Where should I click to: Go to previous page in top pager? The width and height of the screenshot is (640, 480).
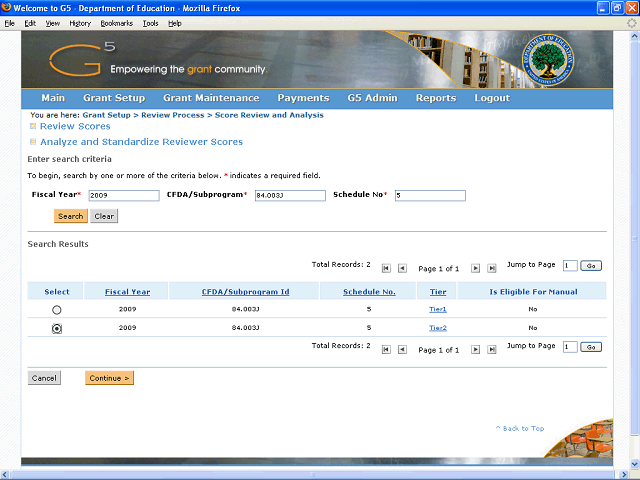click(402, 268)
